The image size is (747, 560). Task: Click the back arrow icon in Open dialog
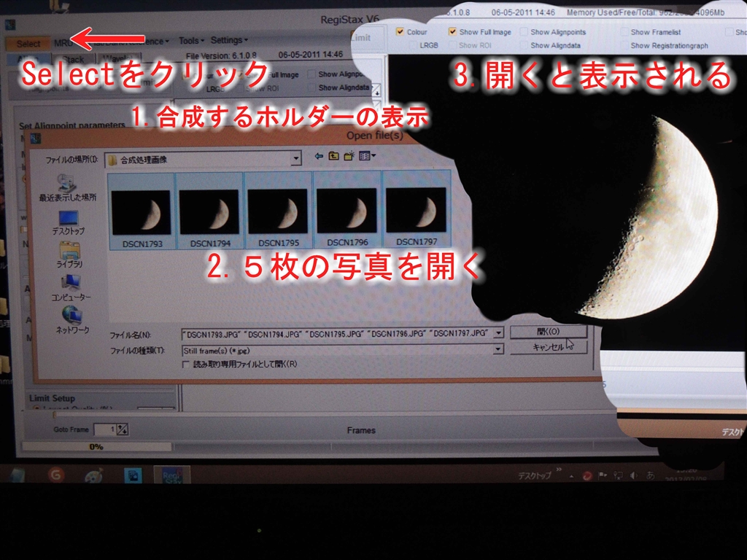(319, 156)
